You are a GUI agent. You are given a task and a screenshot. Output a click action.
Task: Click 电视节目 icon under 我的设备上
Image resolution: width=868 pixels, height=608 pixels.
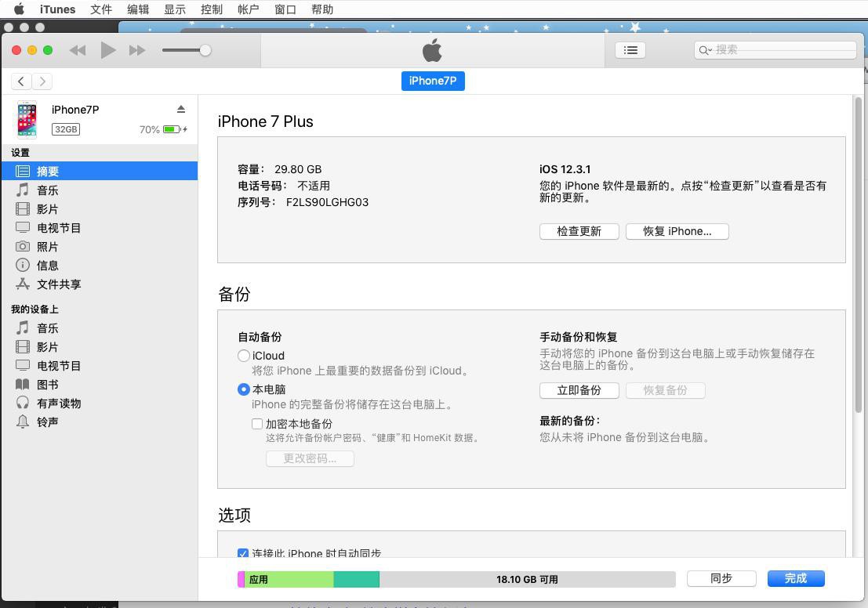(23, 365)
